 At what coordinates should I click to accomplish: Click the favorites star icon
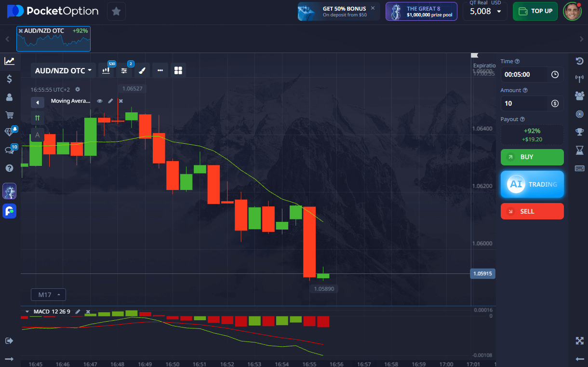pos(116,11)
